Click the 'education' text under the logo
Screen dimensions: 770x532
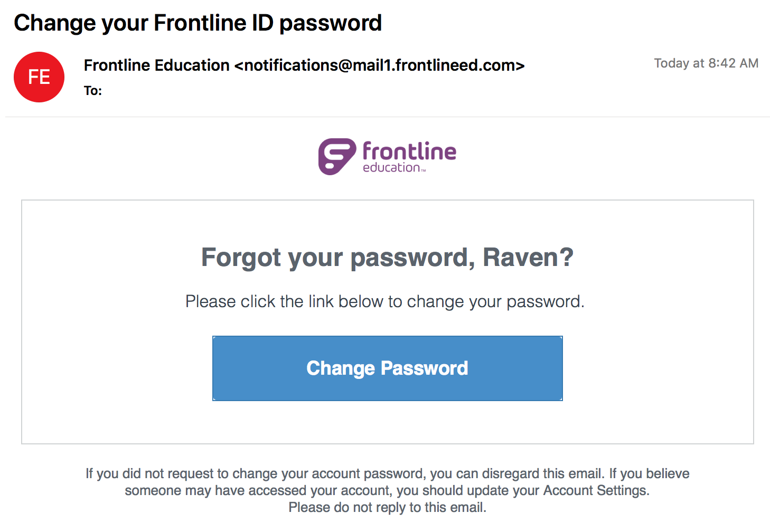(391, 167)
